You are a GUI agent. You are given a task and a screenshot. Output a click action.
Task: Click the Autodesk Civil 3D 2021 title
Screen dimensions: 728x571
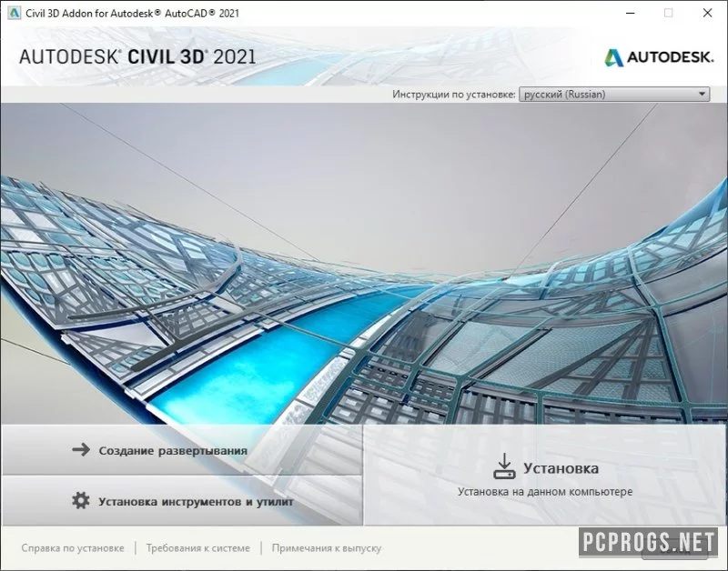(x=137, y=56)
